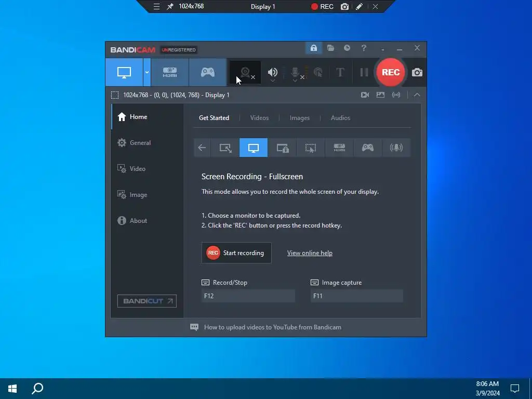
Task: Open the notification center icon
Action: (515, 389)
